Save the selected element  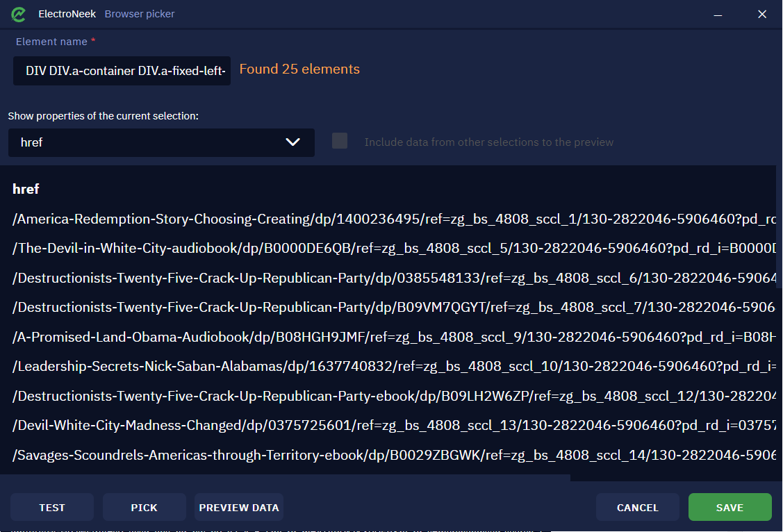coord(730,507)
